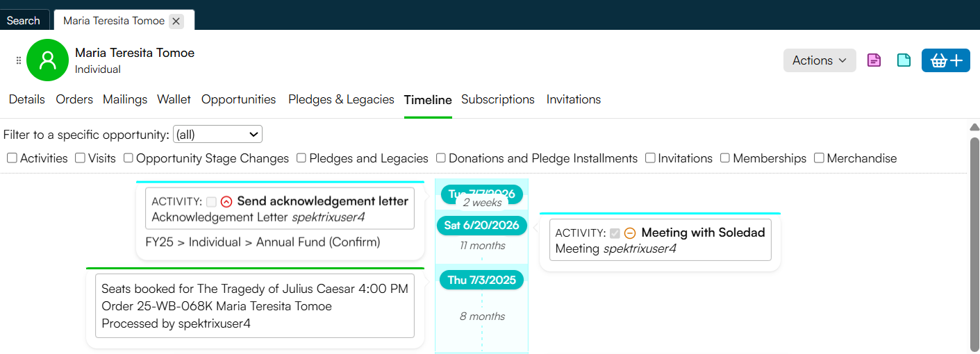Toggle the Donations and Pledge Installments checkbox
Screen dimensions: 980x354
click(x=440, y=158)
